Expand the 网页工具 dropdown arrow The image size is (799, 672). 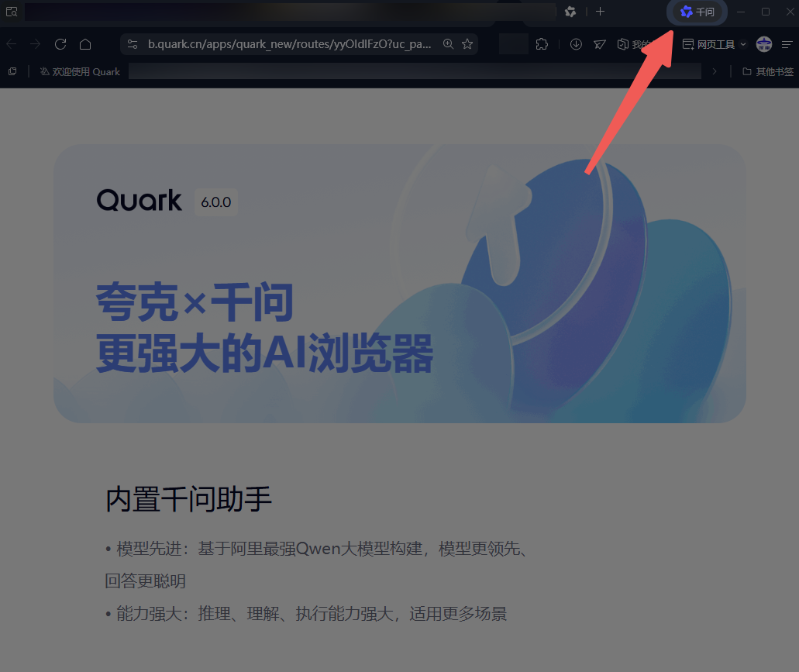click(x=742, y=44)
